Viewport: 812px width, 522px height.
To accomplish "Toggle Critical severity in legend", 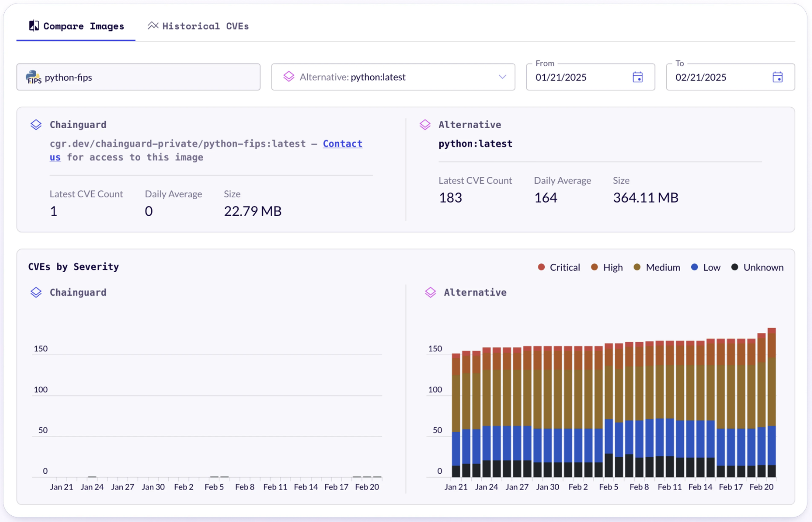I will (559, 267).
